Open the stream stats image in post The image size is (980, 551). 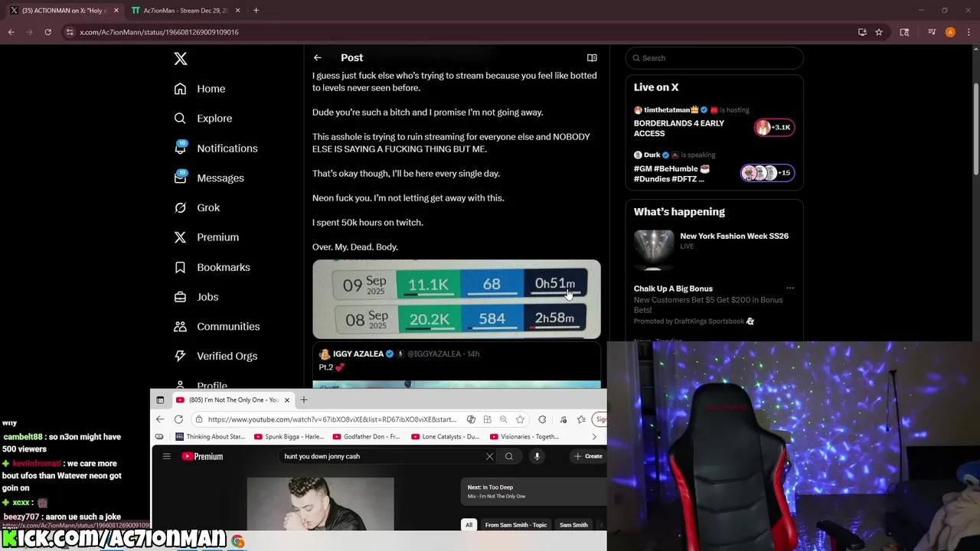tap(456, 299)
